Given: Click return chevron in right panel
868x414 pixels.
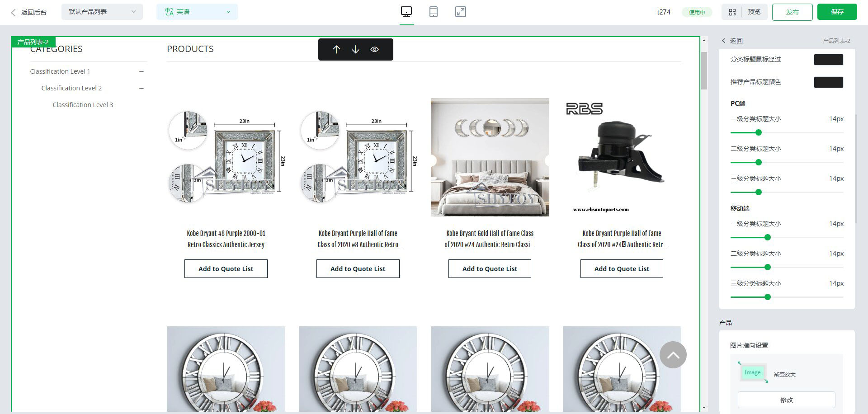Looking at the screenshot, I should [x=723, y=41].
